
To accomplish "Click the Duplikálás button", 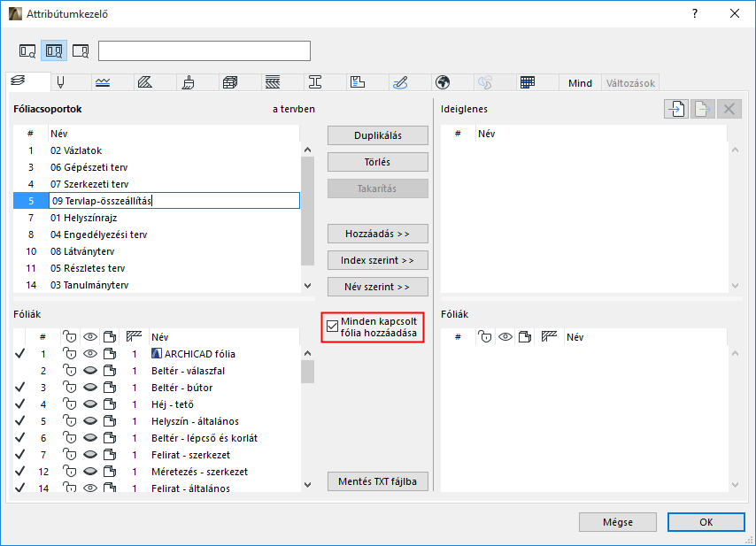I will [x=377, y=135].
